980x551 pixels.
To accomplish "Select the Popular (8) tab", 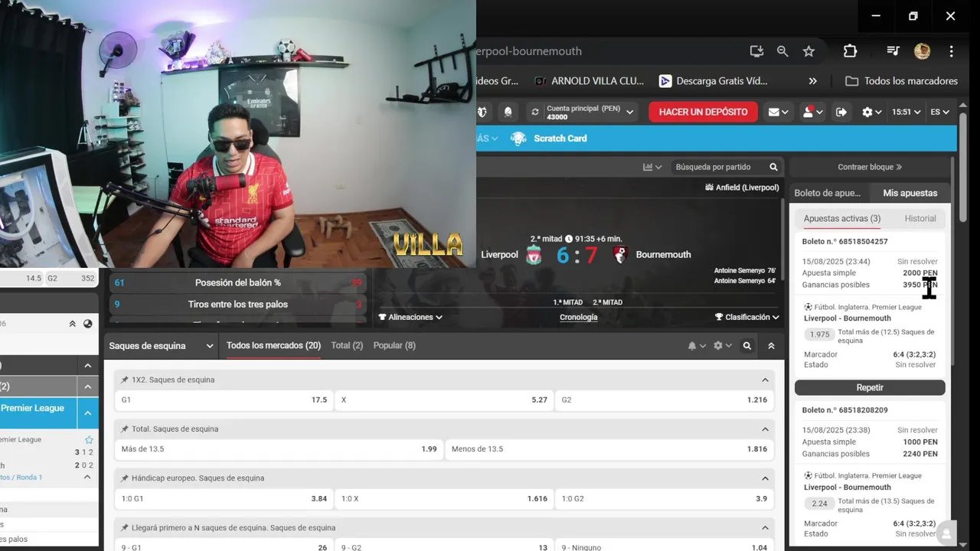I will (394, 346).
